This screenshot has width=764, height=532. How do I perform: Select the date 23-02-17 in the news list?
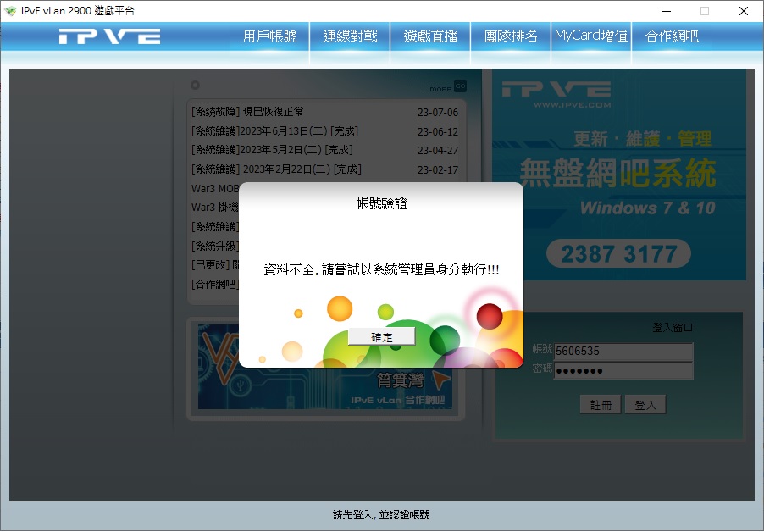click(438, 169)
